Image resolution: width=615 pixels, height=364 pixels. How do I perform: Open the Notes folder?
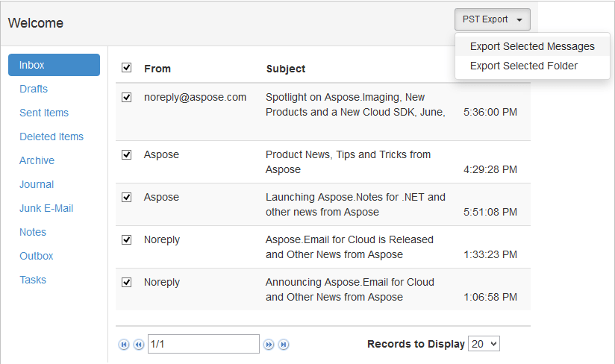pyautogui.click(x=33, y=233)
